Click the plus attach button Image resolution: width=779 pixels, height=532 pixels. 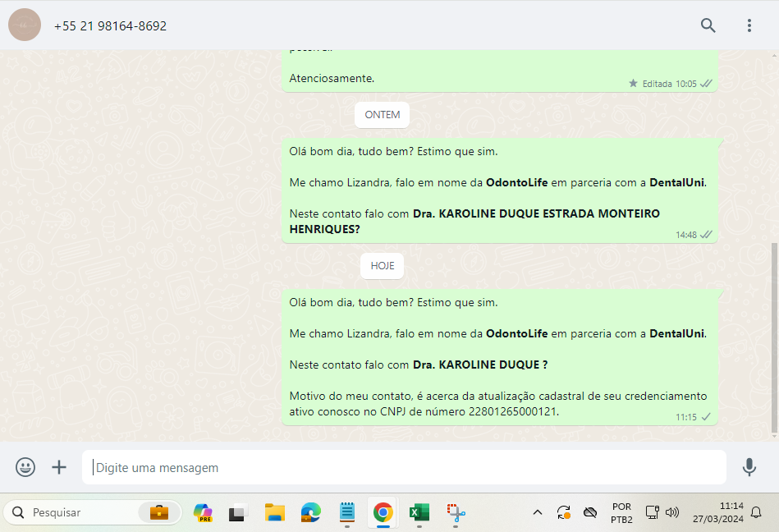click(59, 467)
